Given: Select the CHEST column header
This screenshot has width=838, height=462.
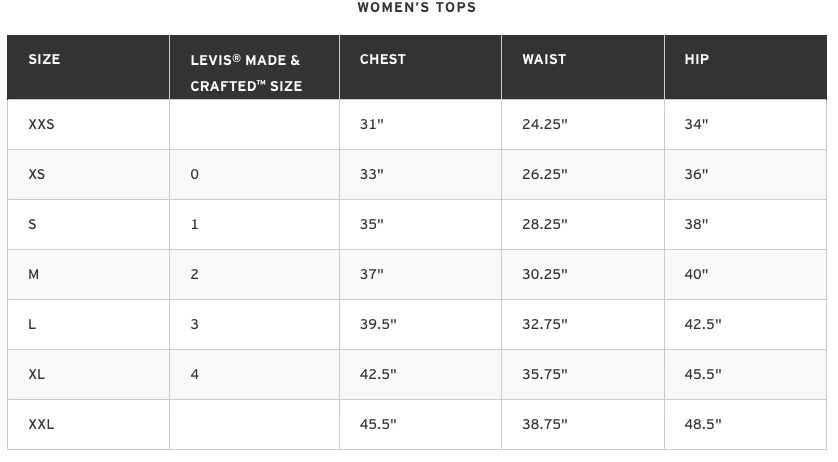Looking at the screenshot, I should (x=383, y=60).
